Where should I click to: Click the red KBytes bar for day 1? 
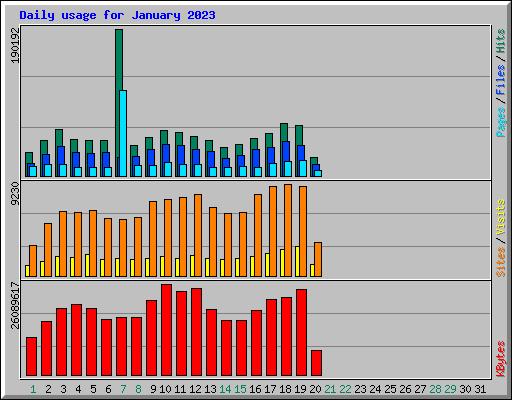(31, 357)
